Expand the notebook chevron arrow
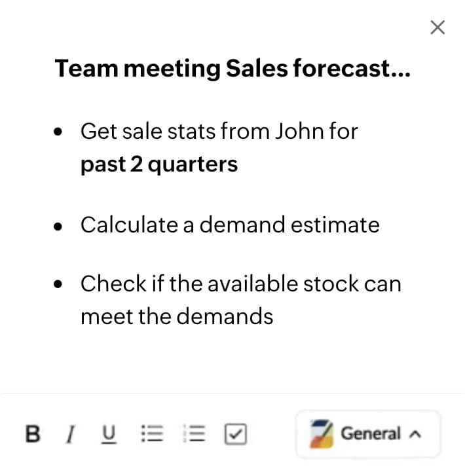465x476 pixels. tap(414, 433)
